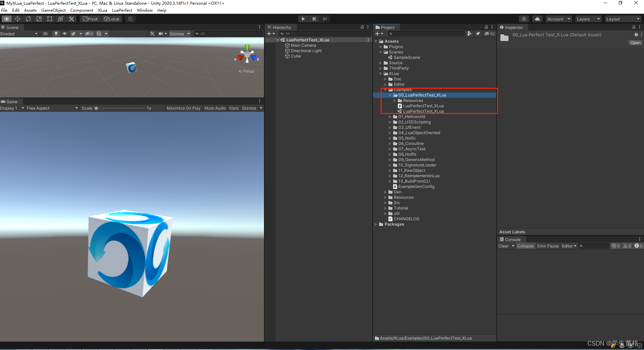The width and height of the screenshot is (644, 350).
Task: Select the Rect Transform tool
Action: (49, 19)
